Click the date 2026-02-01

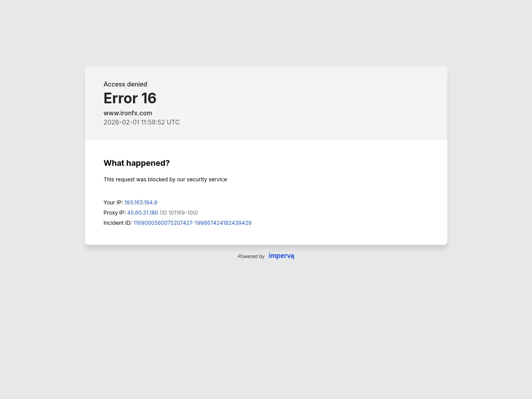(x=121, y=122)
